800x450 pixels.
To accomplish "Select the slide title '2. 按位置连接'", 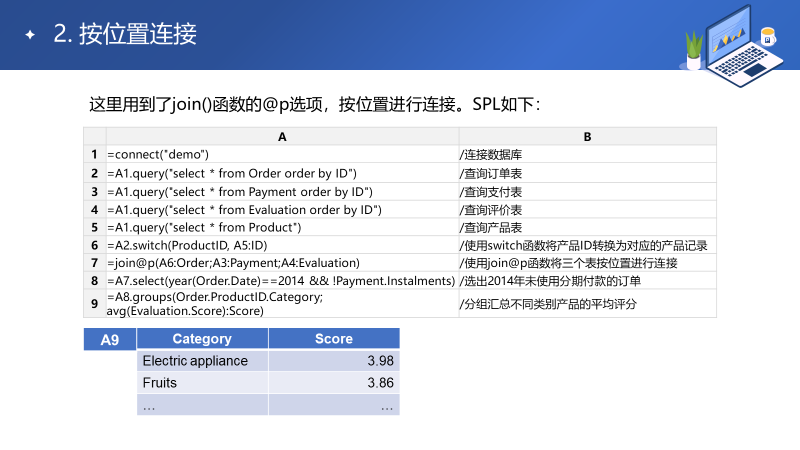I will 125,34.
